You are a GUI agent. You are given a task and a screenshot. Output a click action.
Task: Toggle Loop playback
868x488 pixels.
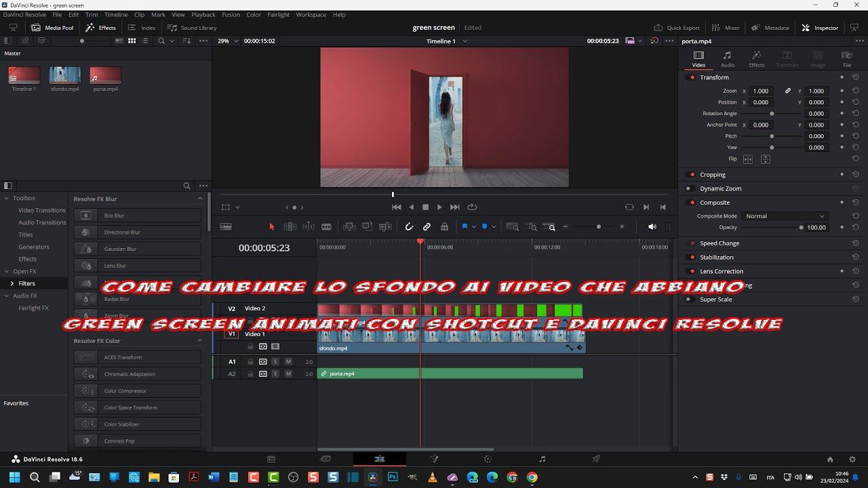(x=473, y=207)
